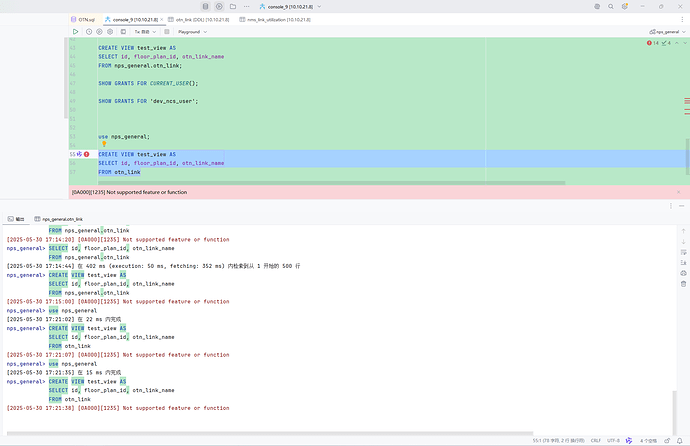Close the red 'Not supported feature' error banner
The height and width of the screenshot is (446, 690).
[x=679, y=192]
